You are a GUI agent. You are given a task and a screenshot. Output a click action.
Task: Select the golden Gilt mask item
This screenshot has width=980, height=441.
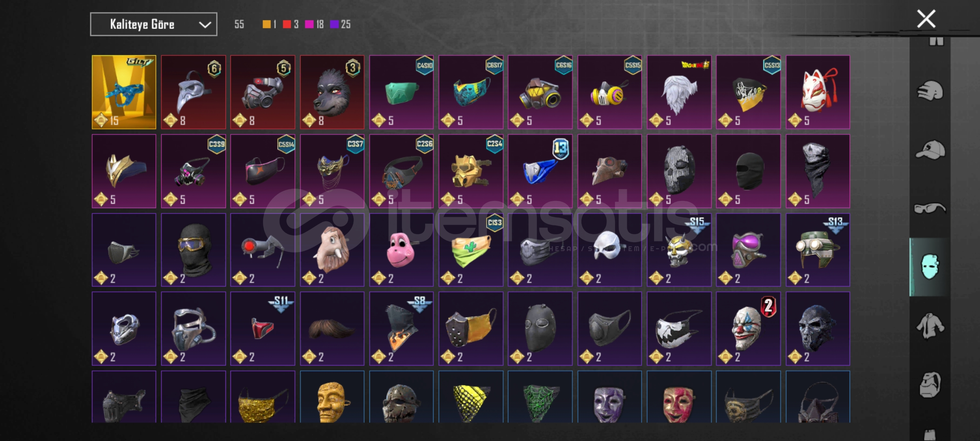(124, 92)
